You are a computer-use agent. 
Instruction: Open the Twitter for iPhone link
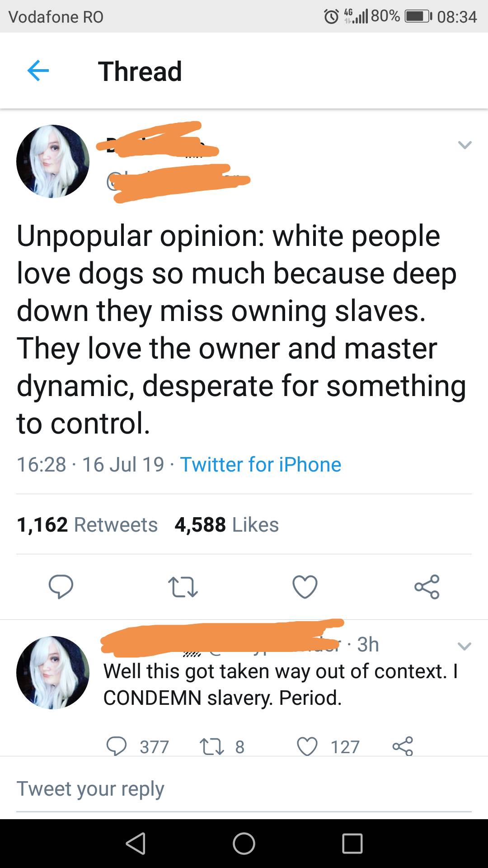(x=261, y=464)
